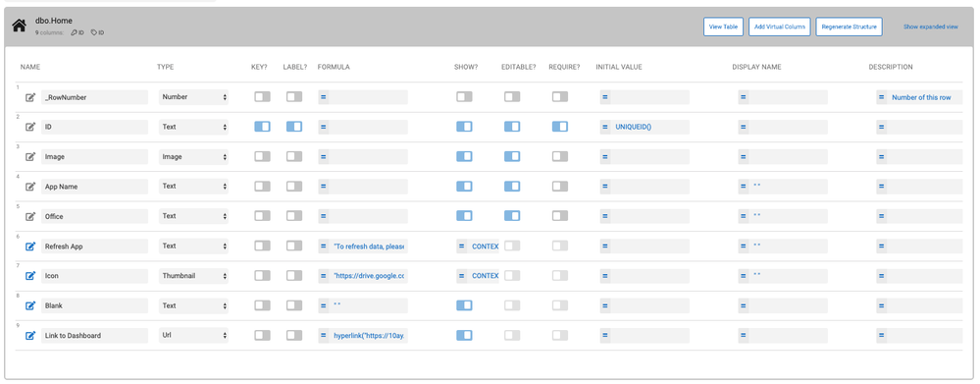The width and height of the screenshot is (980, 384).
Task: Toggle SHOW switch for Link to Dashboard
Action: (464, 335)
